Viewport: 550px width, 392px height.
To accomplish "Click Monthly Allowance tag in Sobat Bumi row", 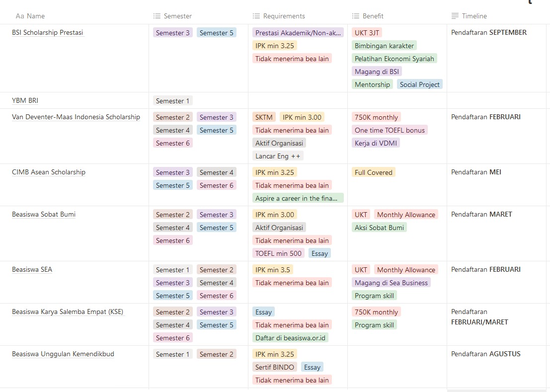I will pyautogui.click(x=406, y=215).
